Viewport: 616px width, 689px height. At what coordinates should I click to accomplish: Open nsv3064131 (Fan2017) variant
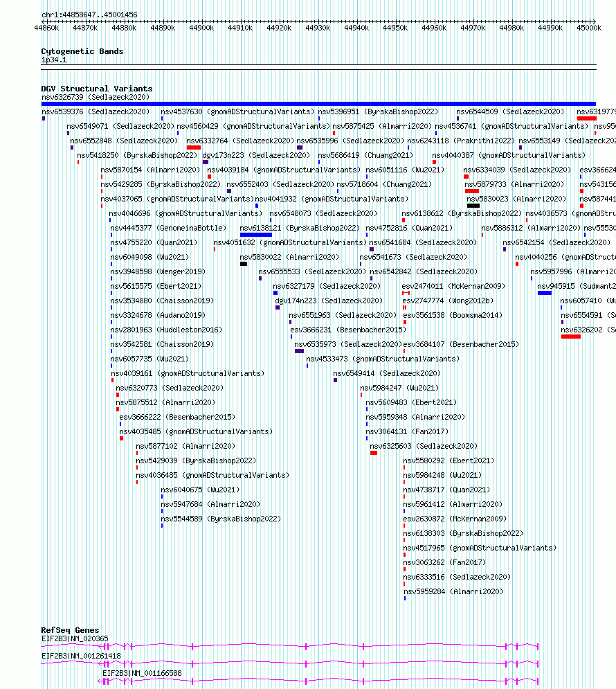(x=407, y=431)
